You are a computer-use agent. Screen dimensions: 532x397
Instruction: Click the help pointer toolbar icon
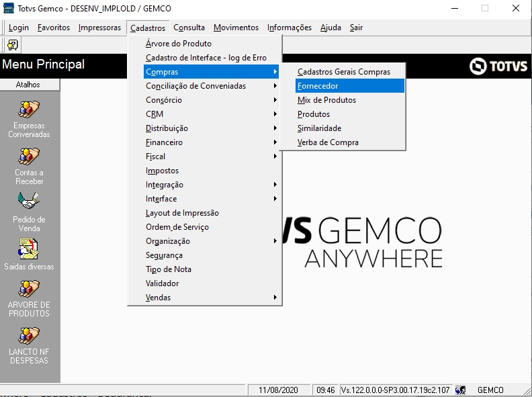coord(13,45)
